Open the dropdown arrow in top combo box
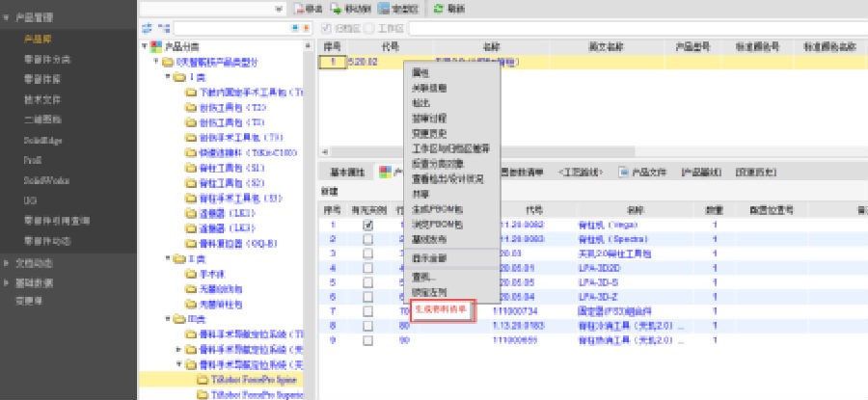 280,9
